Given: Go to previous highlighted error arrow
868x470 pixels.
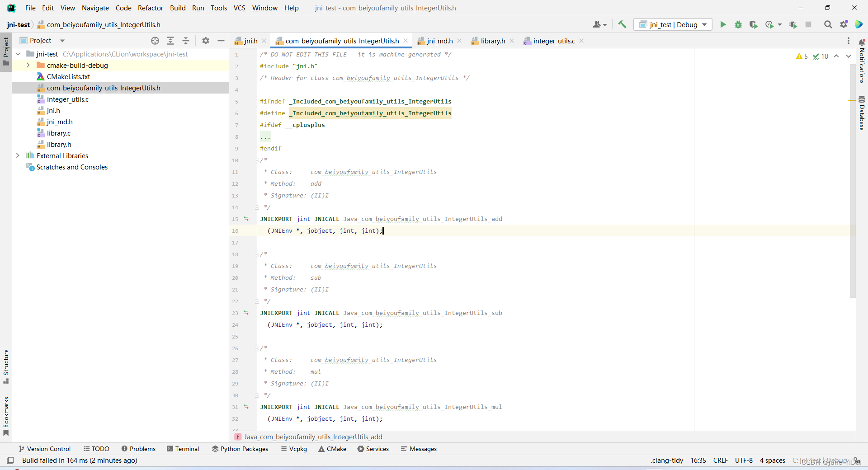Looking at the screenshot, I should point(836,56).
